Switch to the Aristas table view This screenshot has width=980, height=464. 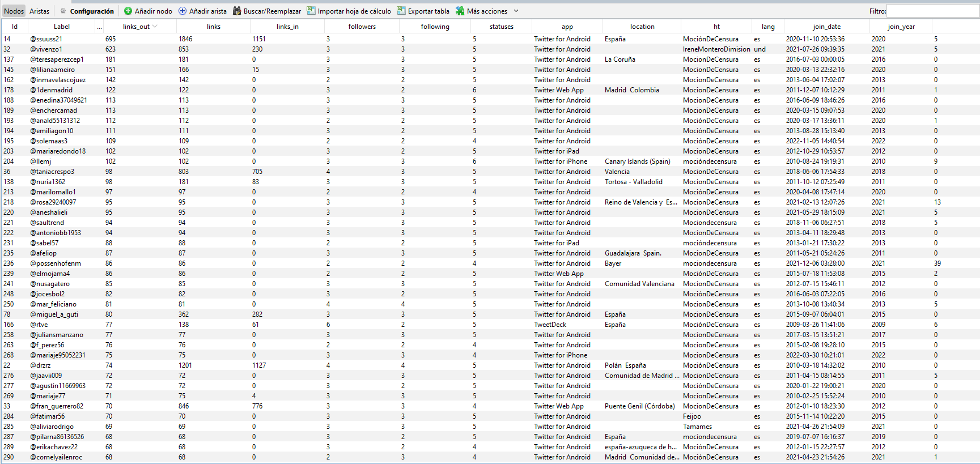[39, 11]
